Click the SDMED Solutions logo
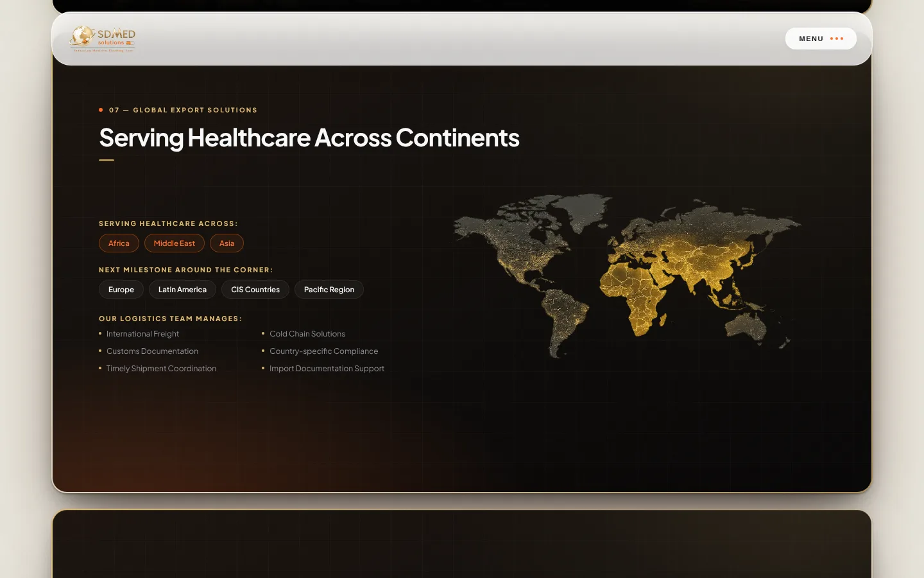Image resolution: width=924 pixels, height=578 pixels. click(x=103, y=39)
